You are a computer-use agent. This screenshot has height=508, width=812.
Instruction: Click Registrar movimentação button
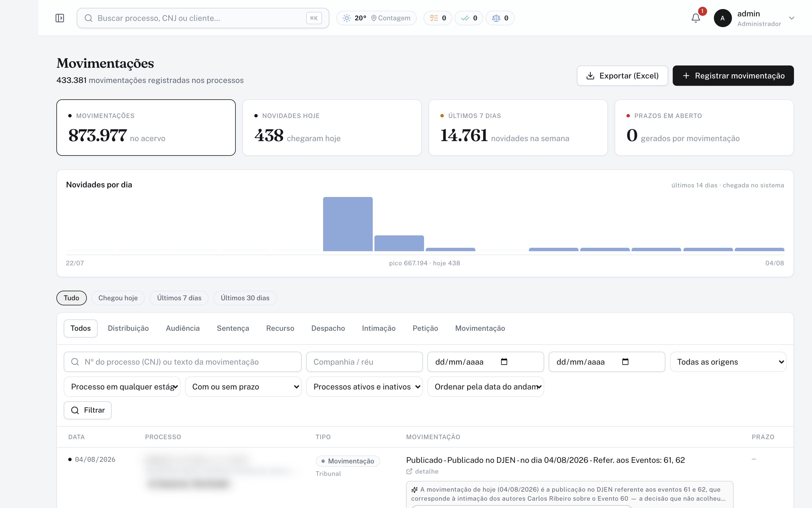pos(733,76)
